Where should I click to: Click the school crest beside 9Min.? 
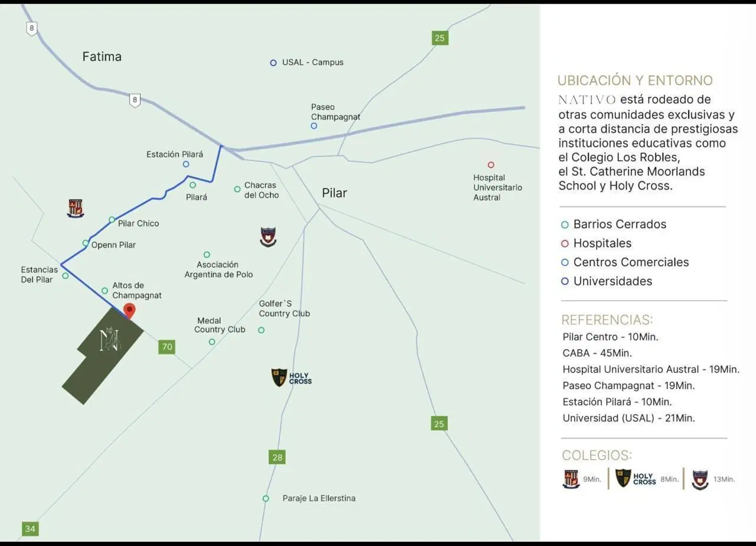571,478
